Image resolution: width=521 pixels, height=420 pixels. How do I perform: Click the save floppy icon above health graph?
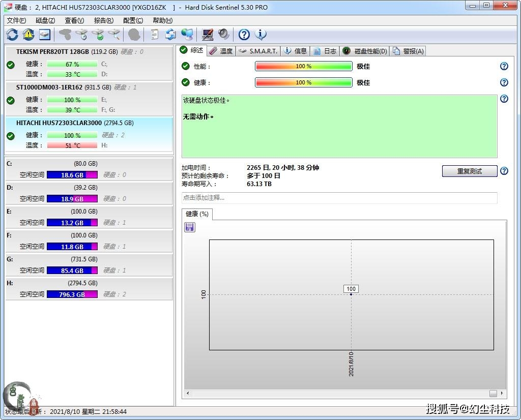coord(190,227)
